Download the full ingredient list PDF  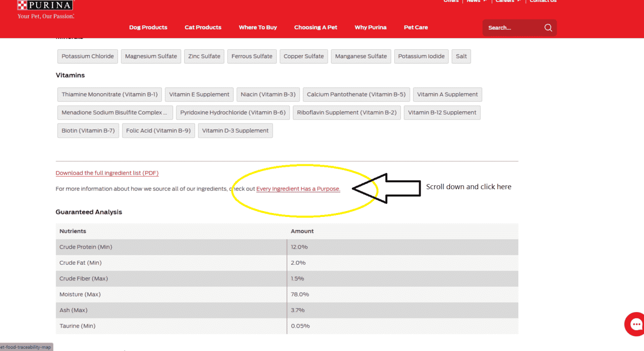[107, 173]
